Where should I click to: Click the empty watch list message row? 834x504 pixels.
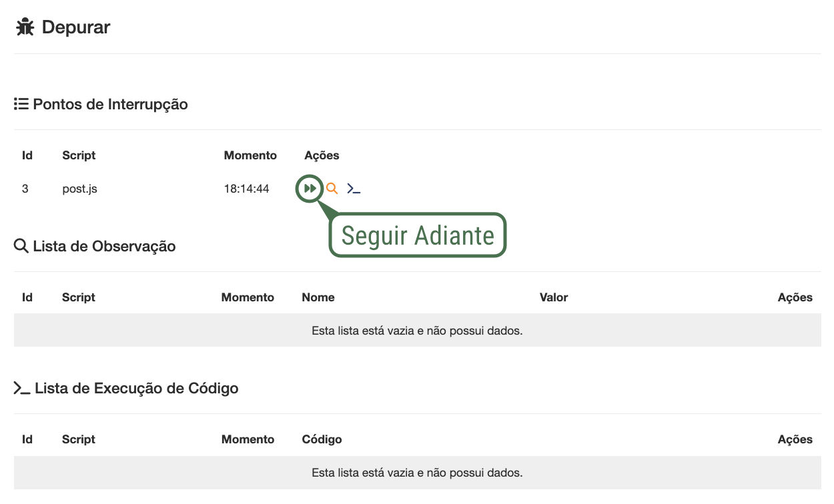pyautogui.click(x=417, y=331)
